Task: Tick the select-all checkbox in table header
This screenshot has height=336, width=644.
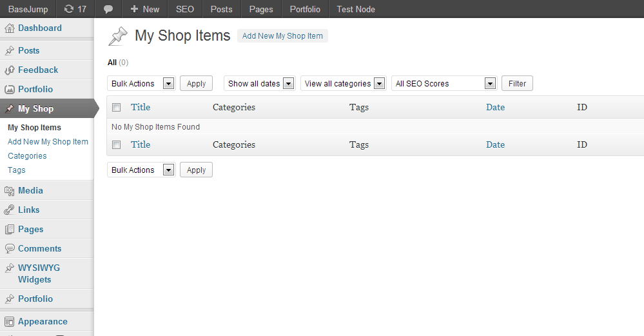Action: coord(117,107)
